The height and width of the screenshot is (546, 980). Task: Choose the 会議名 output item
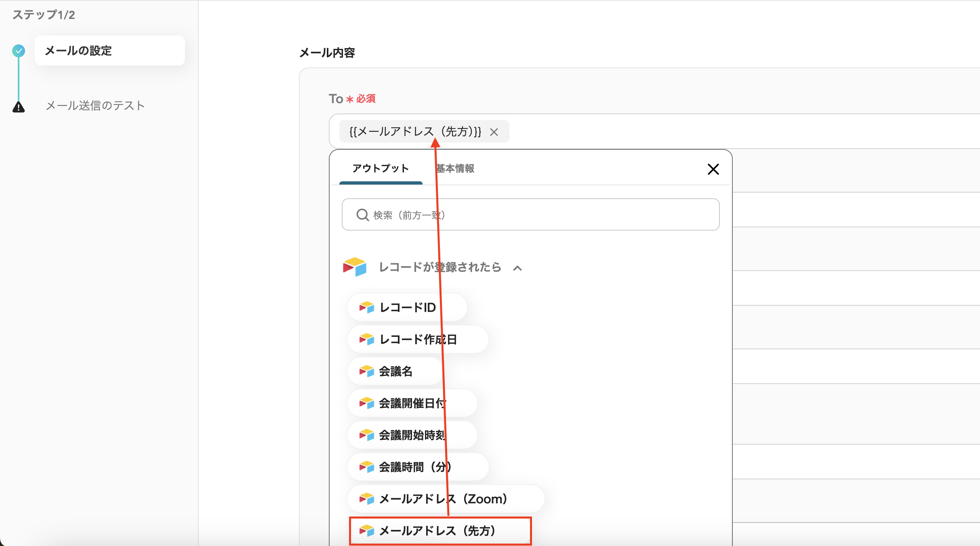(x=395, y=372)
